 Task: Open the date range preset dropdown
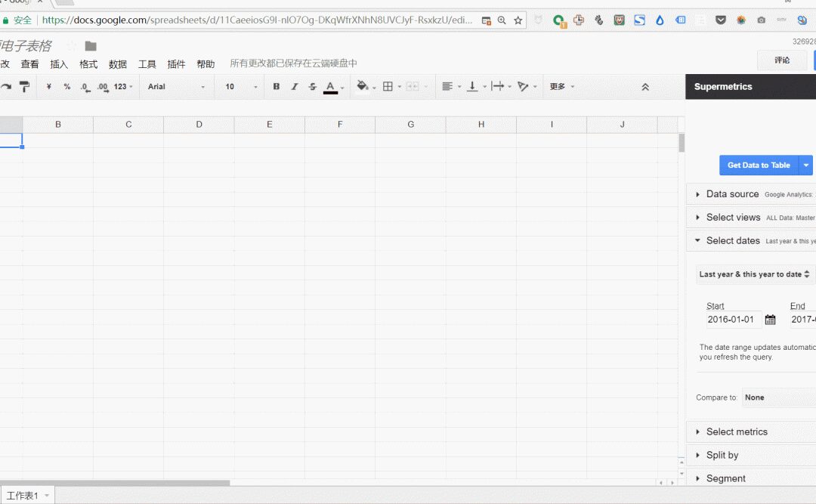[754, 274]
